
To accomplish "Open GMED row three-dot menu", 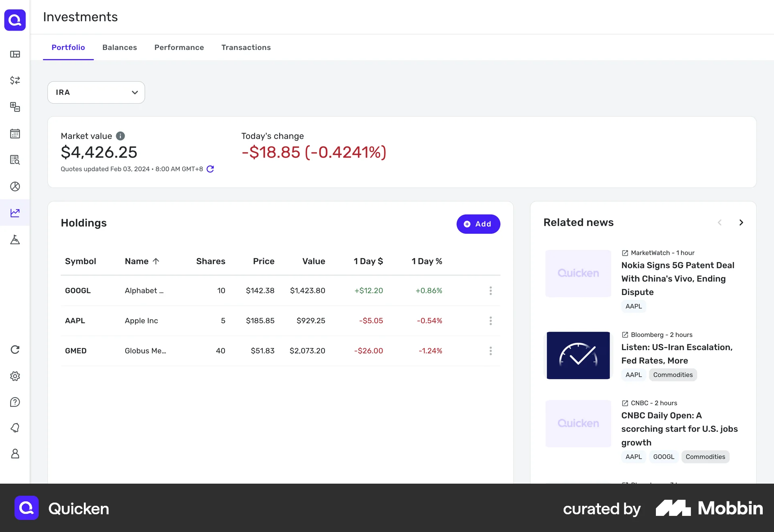I will click(x=491, y=351).
